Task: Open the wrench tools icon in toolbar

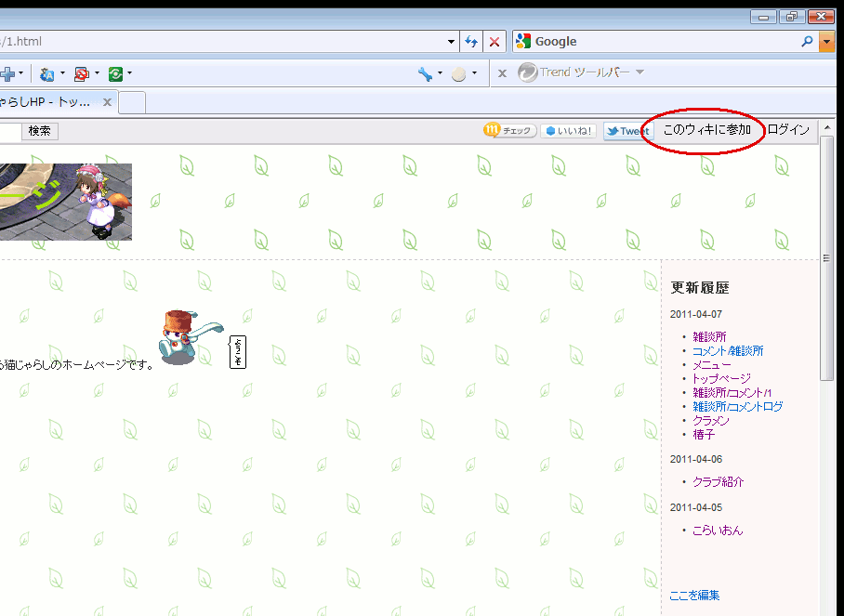Action: point(425,73)
